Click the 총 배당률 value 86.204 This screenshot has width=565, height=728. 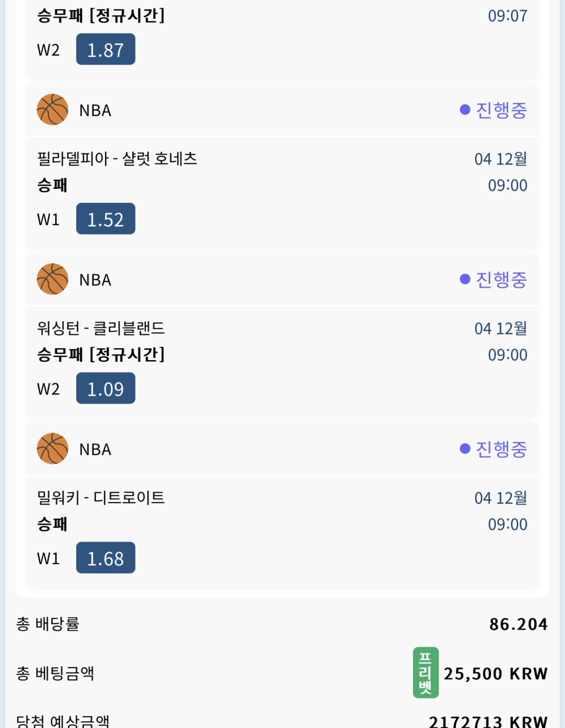518,625
